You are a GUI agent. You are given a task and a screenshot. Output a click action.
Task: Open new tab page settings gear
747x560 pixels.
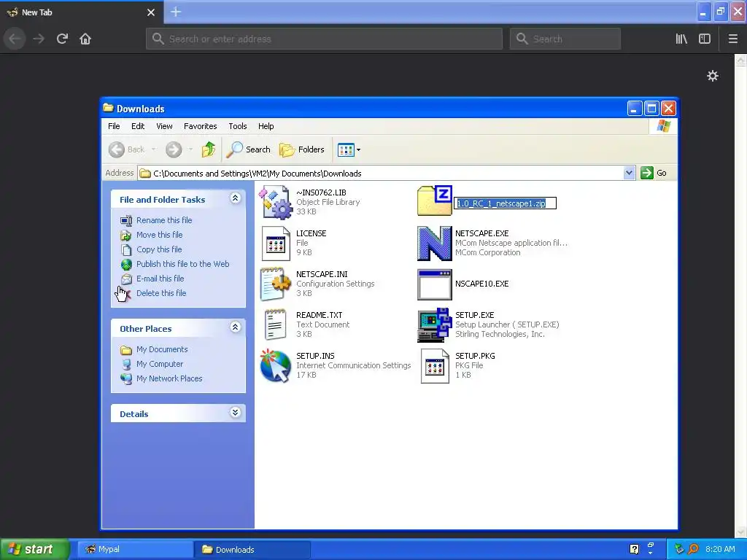(x=712, y=76)
